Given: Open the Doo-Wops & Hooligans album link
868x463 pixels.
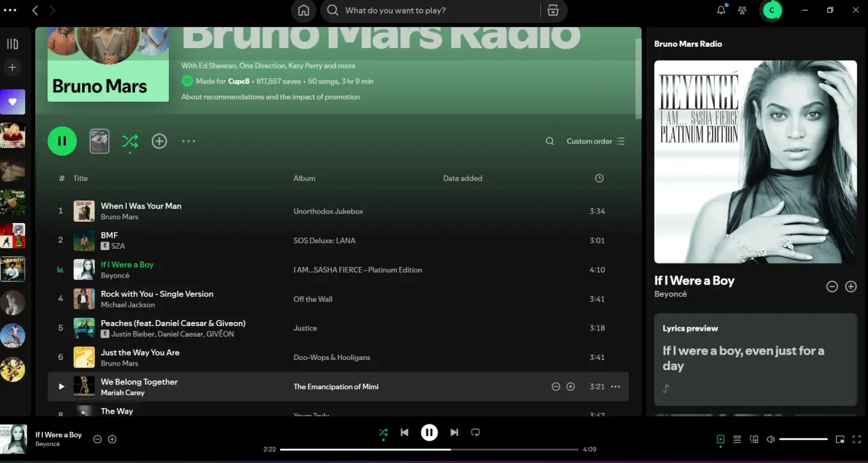Looking at the screenshot, I should coord(332,357).
